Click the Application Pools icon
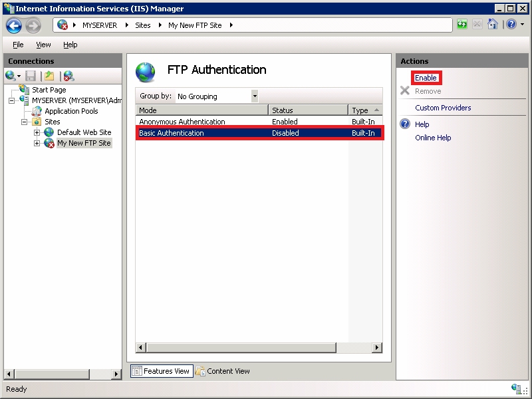This screenshot has width=532, height=399. click(x=37, y=111)
